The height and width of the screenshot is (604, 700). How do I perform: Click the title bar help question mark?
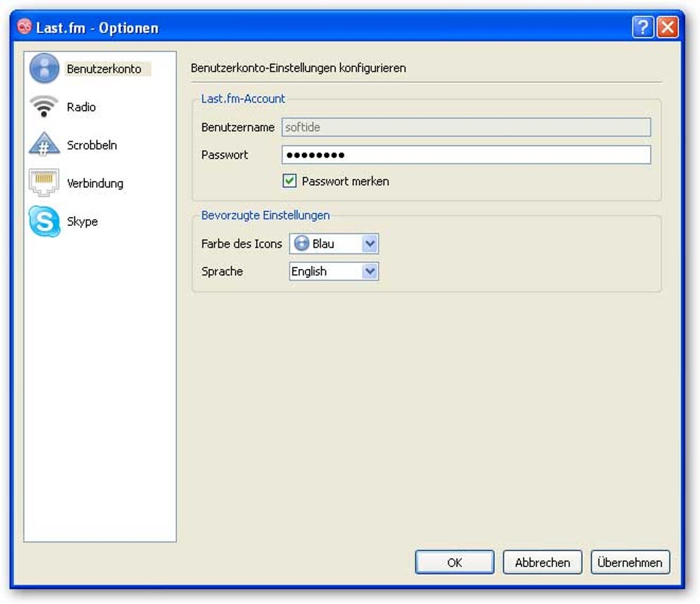(643, 27)
